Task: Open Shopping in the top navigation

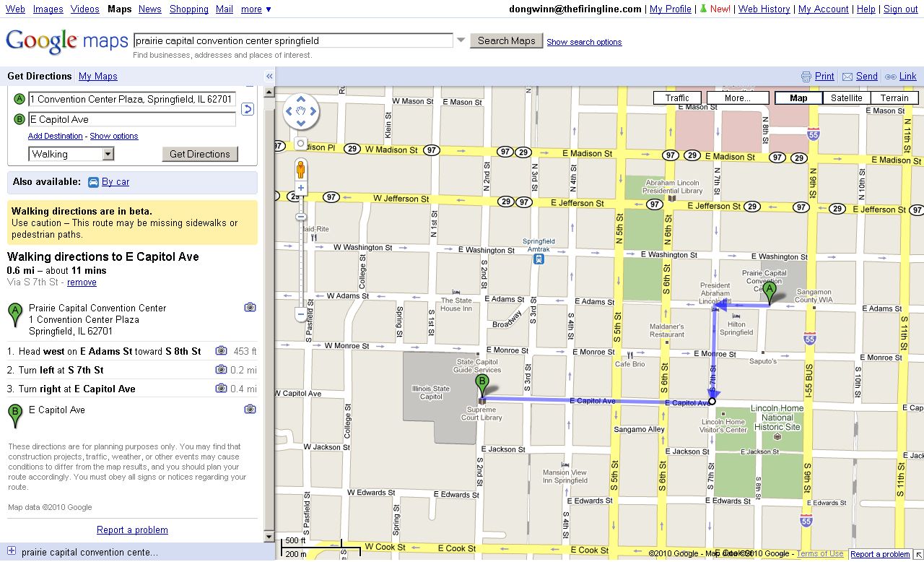Action: pyautogui.click(x=189, y=9)
